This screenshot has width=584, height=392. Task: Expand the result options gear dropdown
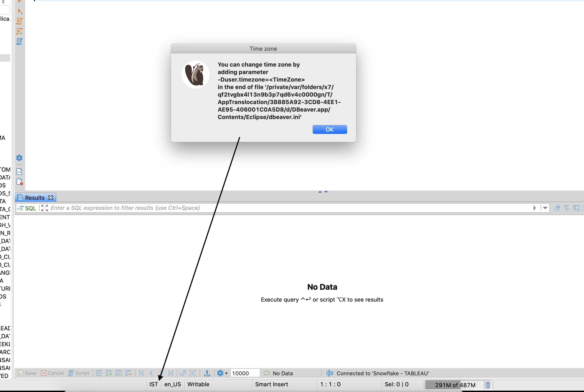click(226, 373)
